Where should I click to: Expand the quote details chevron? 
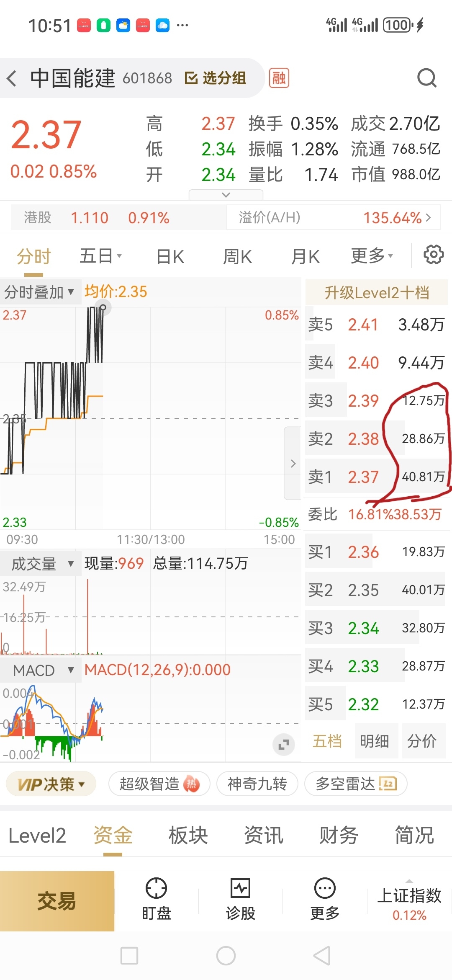[226, 195]
